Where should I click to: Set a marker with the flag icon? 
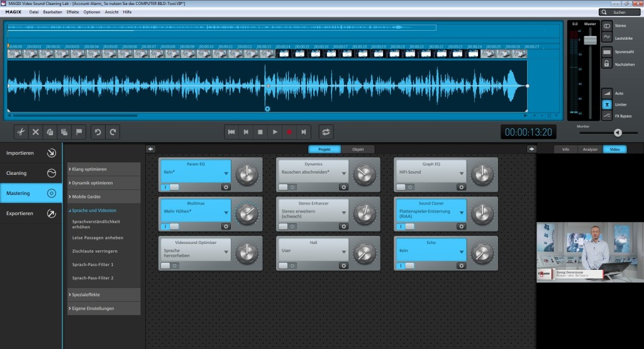click(79, 132)
